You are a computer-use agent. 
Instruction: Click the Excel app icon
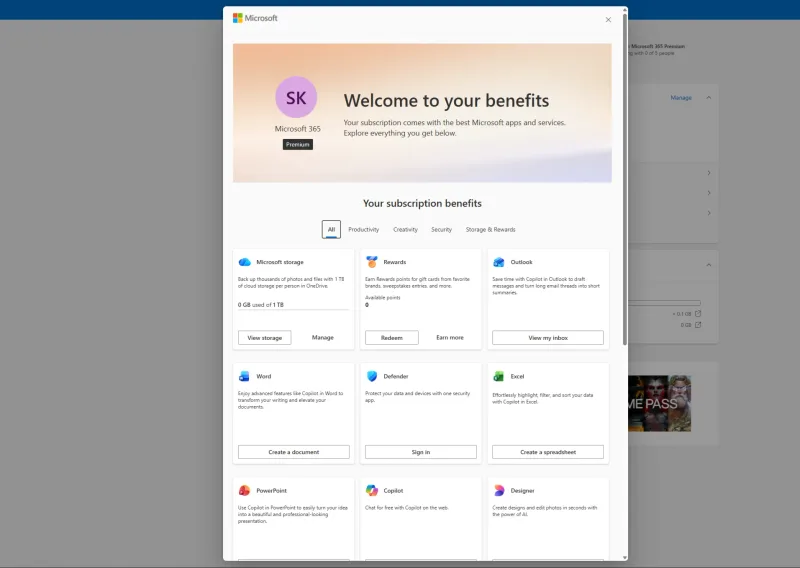coord(498,376)
